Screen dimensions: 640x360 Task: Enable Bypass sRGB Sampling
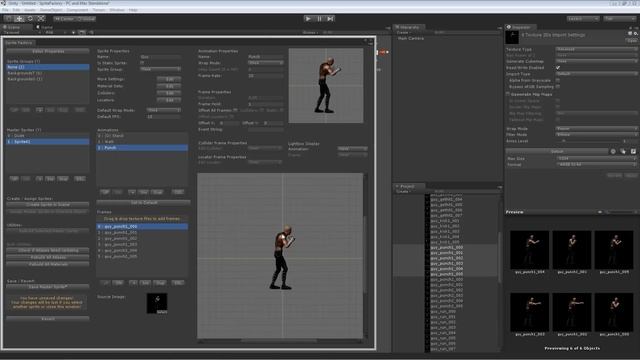558,87
